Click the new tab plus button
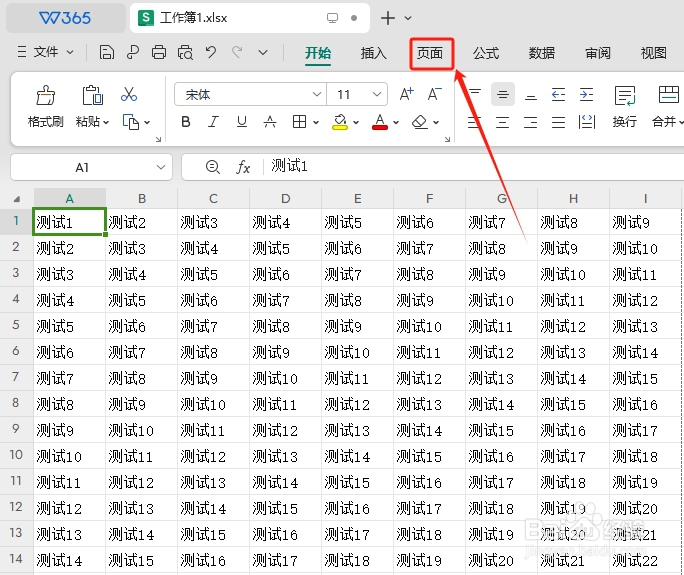 coord(387,18)
